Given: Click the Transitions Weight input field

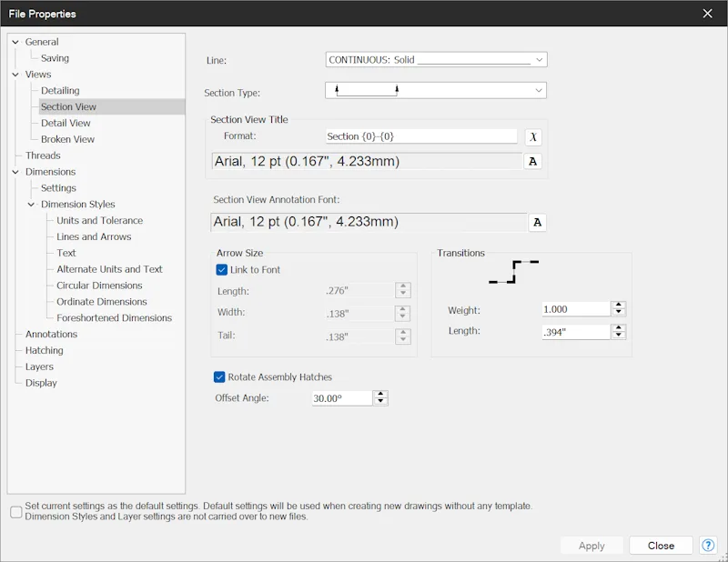Looking at the screenshot, I should [576, 309].
